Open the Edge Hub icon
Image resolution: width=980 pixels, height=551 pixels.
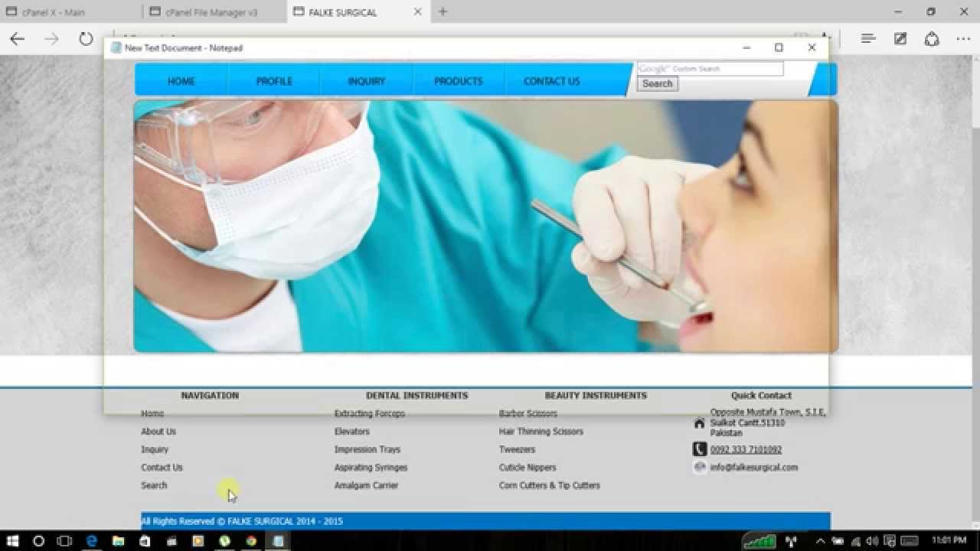[x=867, y=39]
